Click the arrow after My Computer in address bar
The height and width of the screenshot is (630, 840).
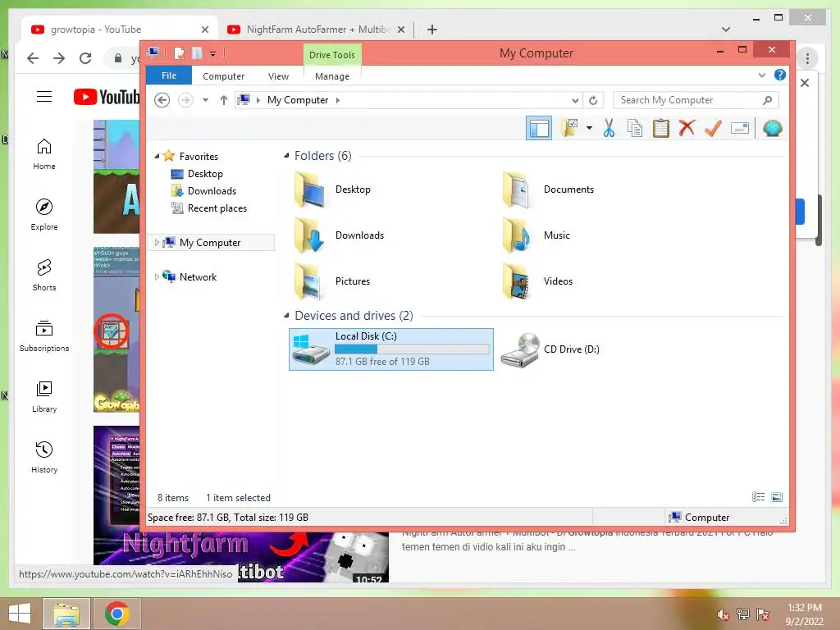click(337, 100)
